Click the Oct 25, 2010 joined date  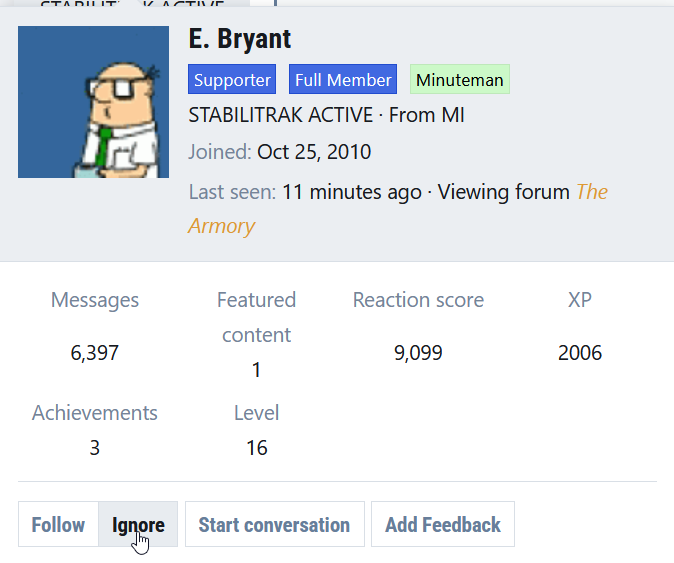(314, 152)
